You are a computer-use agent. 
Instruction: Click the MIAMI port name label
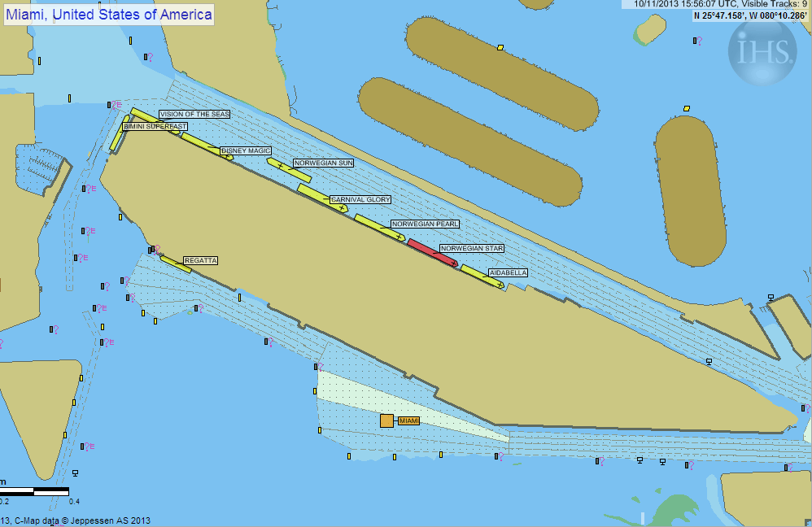pos(409,420)
